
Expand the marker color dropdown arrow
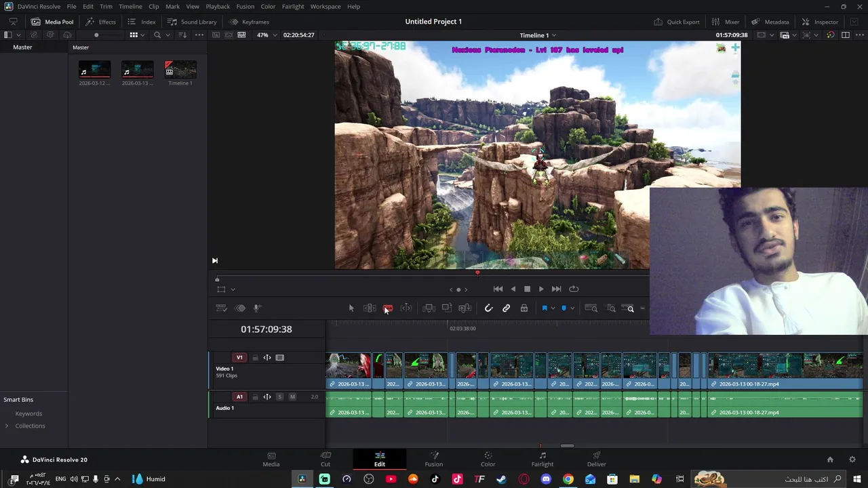[x=572, y=308]
